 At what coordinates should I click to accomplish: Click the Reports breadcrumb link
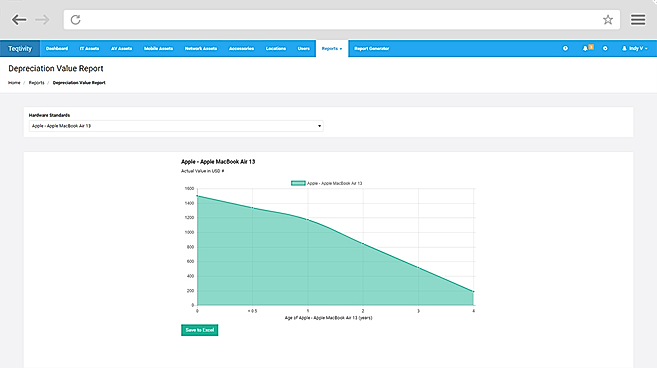[x=36, y=83]
